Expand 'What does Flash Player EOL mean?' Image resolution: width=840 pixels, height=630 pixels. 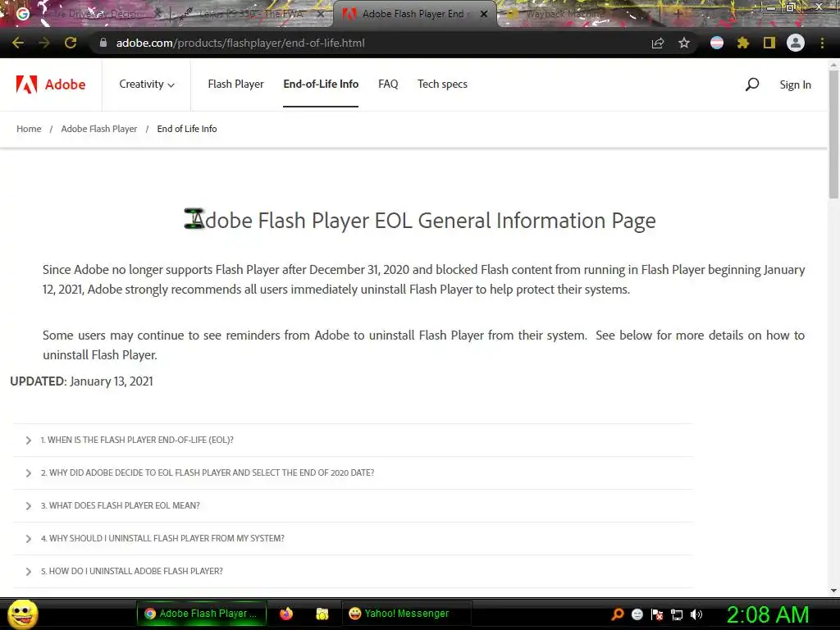(353, 505)
